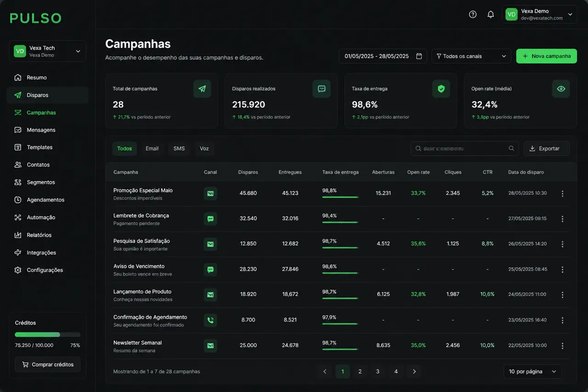The width and height of the screenshot is (588, 392).
Task: Open Segmentos in the sidebar
Action: click(x=47, y=182)
